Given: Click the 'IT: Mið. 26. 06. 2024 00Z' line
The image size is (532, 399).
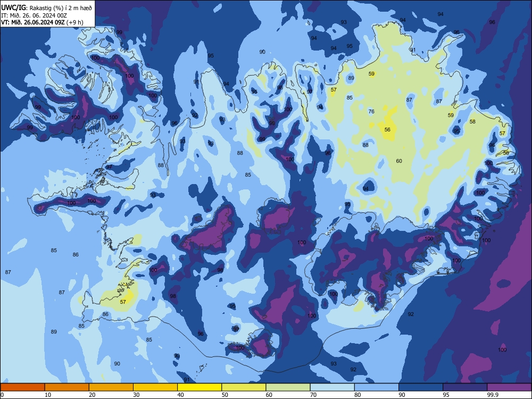Looking at the screenshot, I should [x=34, y=15].
